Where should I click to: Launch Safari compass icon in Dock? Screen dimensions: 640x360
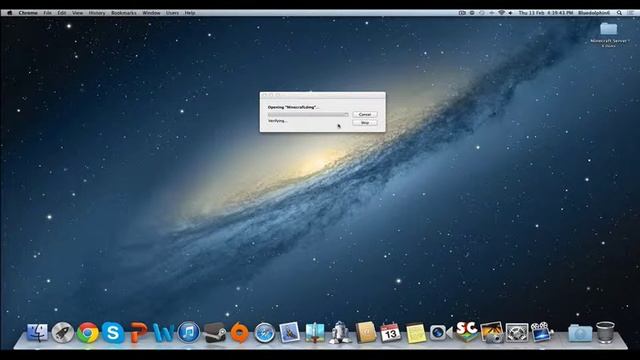[264, 333]
